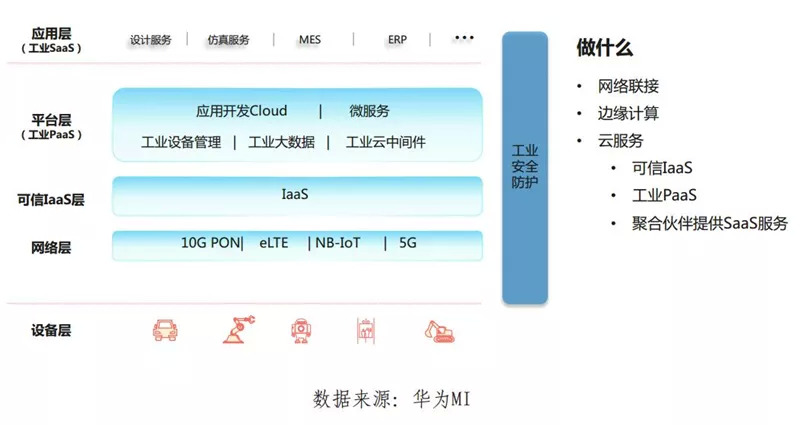Click the 聚合伙伴提供SaaS服务 bullet
800x425 pixels.
pos(710,223)
